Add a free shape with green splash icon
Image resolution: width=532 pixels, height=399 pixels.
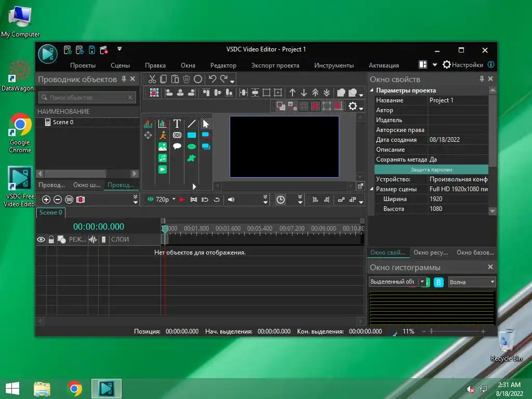(x=192, y=158)
